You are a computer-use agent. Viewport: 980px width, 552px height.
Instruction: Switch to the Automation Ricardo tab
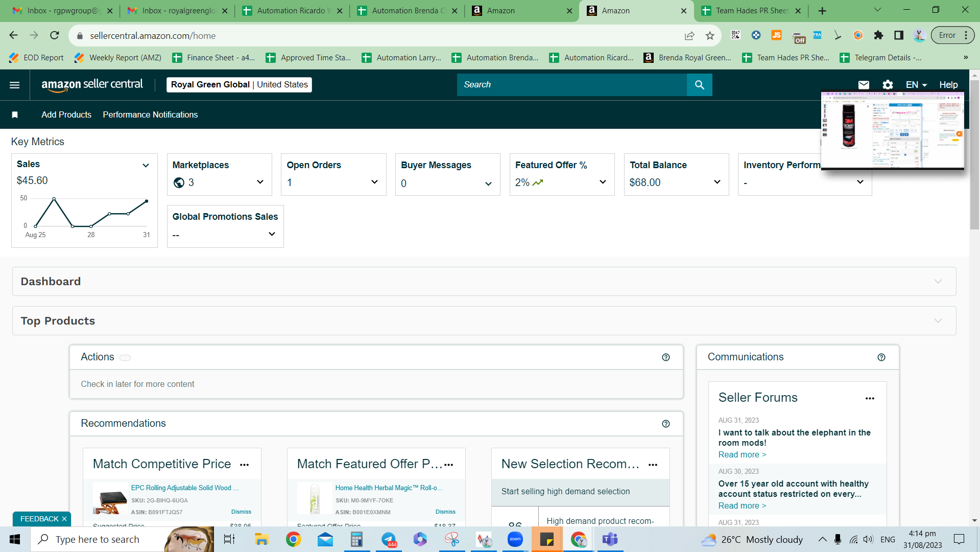pos(293,11)
